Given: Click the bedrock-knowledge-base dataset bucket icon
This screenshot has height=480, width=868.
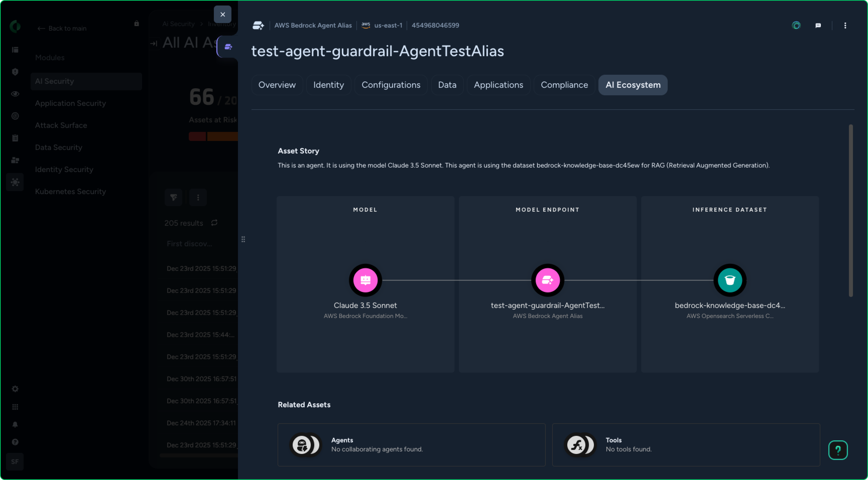Looking at the screenshot, I should pyautogui.click(x=730, y=280).
